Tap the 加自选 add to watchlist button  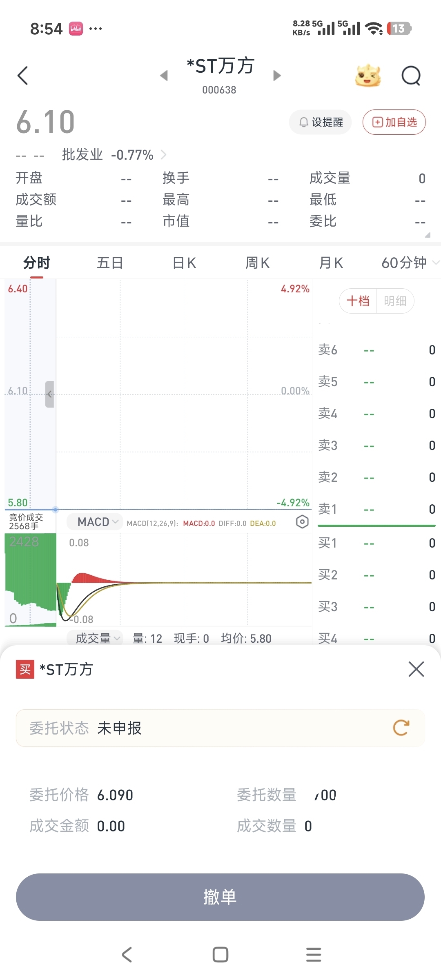(394, 122)
